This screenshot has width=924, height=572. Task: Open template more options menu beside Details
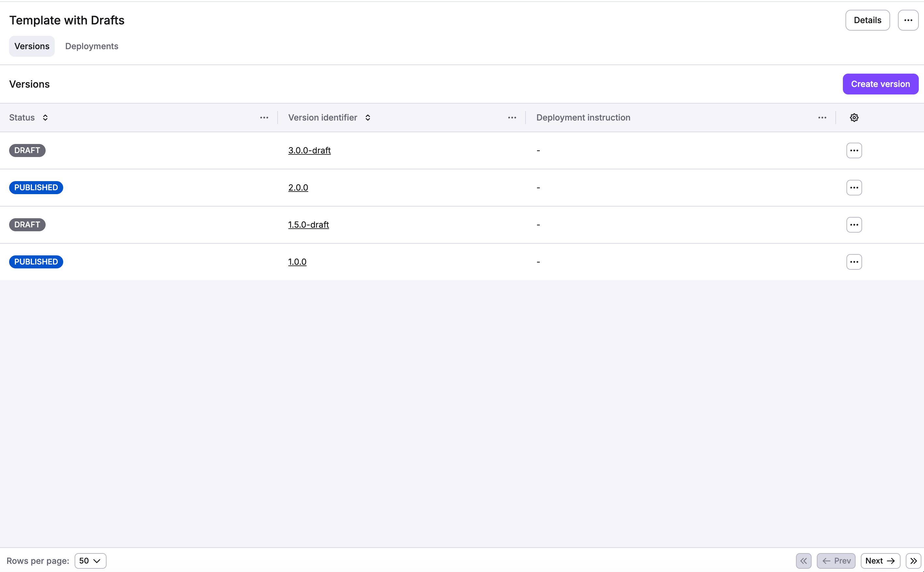coord(908,21)
